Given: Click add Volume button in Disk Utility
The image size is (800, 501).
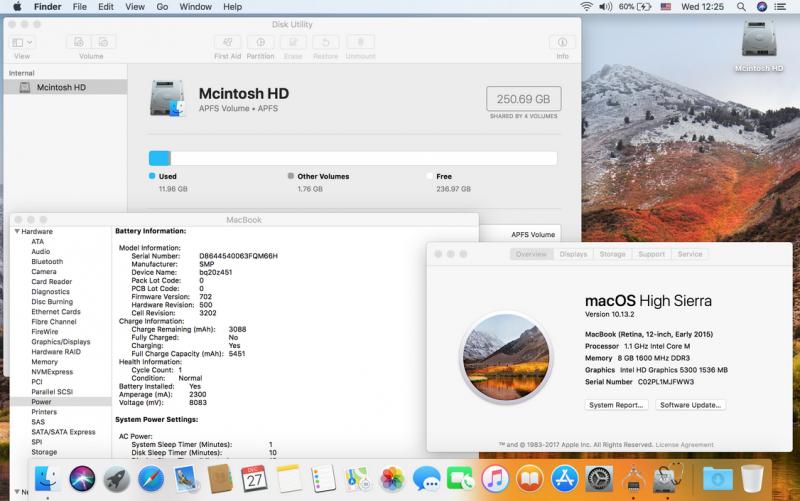Looking at the screenshot, I should tap(79, 42).
